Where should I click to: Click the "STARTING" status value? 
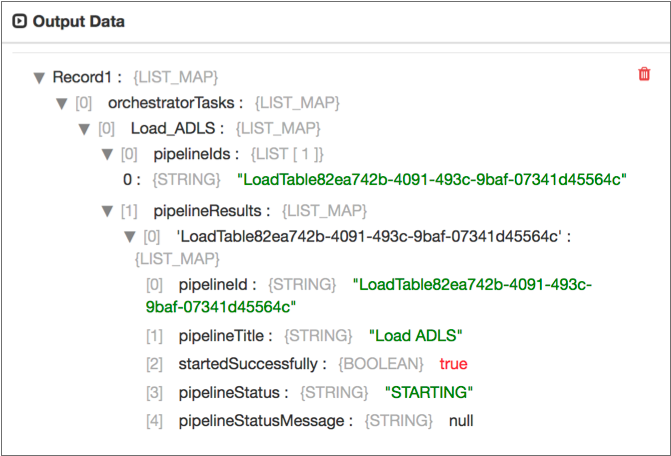[x=428, y=392]
